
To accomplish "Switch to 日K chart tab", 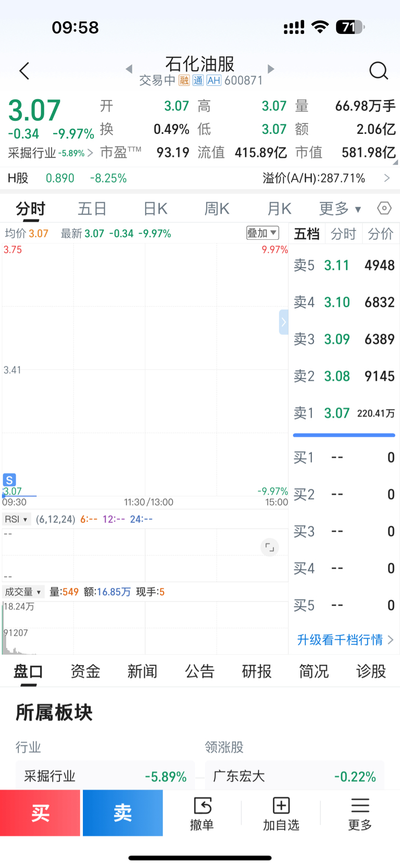I will tap(155, 209).
